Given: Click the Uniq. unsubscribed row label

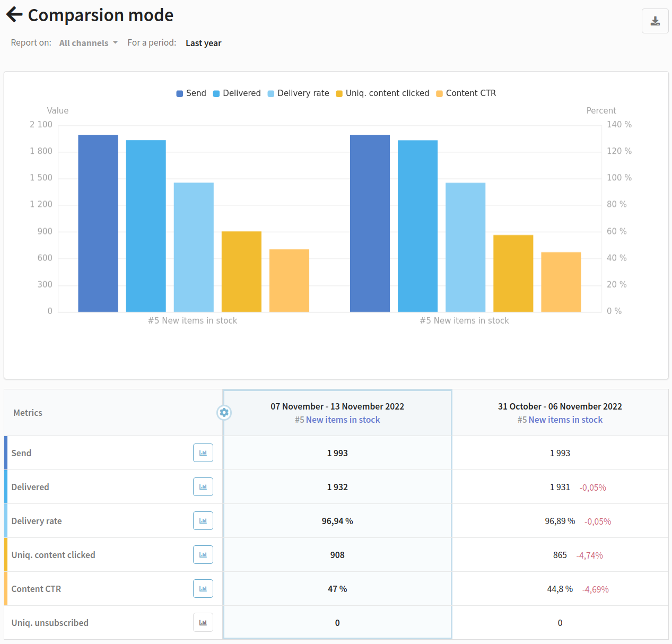Looking at the screenshot, I should point(50,623).
